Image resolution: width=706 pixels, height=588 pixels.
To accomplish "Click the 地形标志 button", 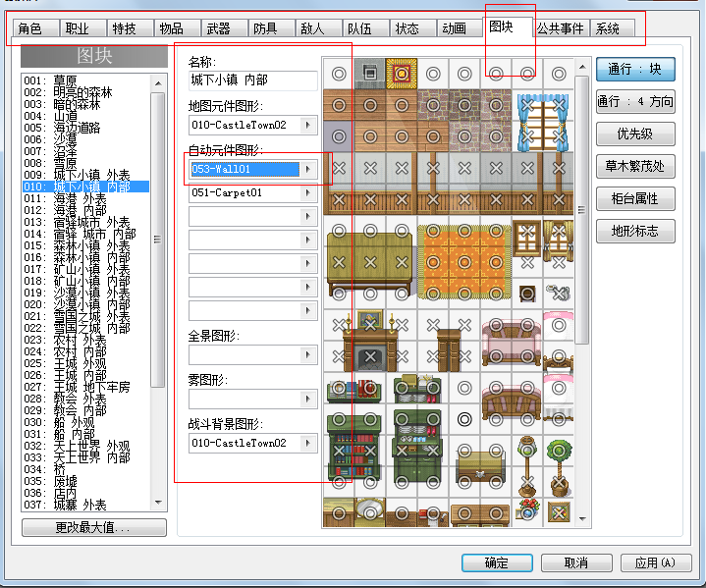I will click(x=635, y=232).
